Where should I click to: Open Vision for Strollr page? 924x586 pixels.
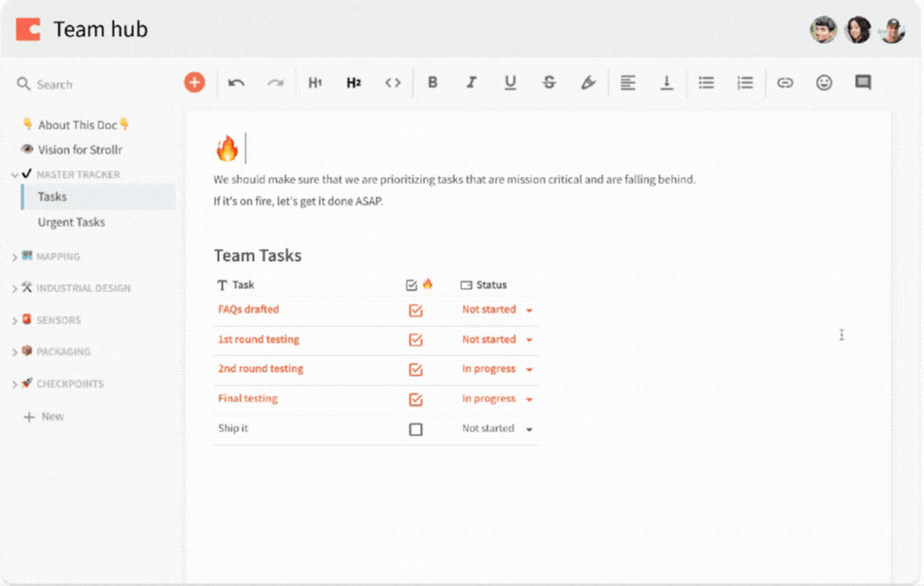coord(80,150)
